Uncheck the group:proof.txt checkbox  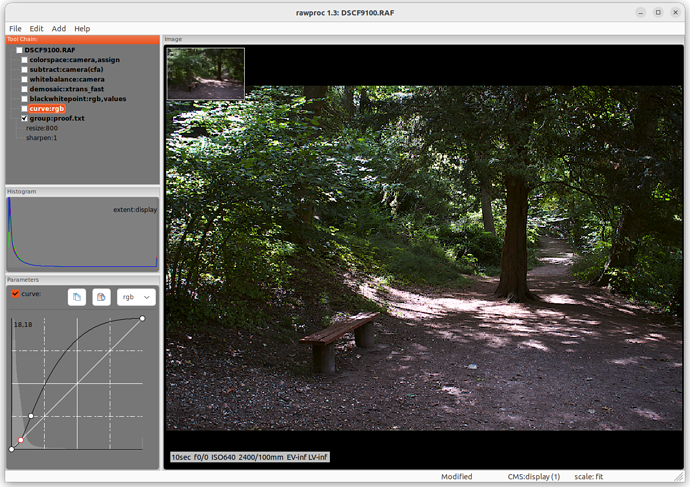pos(25,118)
